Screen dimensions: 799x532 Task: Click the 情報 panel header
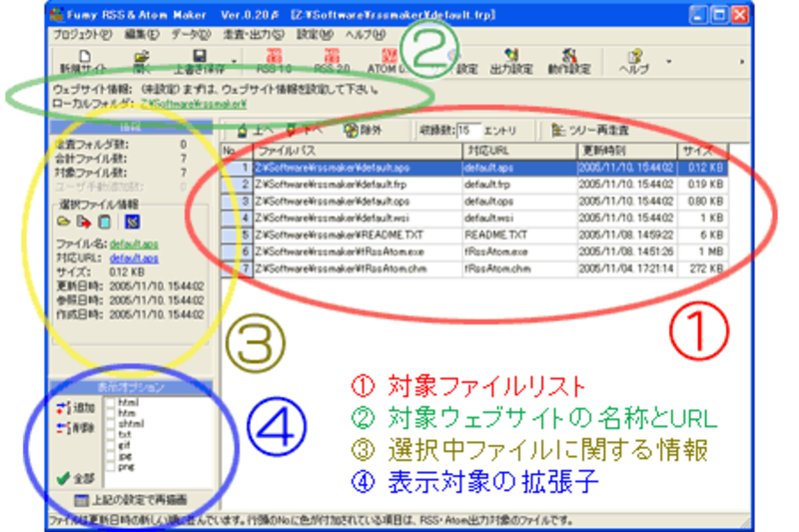point(131,128)
